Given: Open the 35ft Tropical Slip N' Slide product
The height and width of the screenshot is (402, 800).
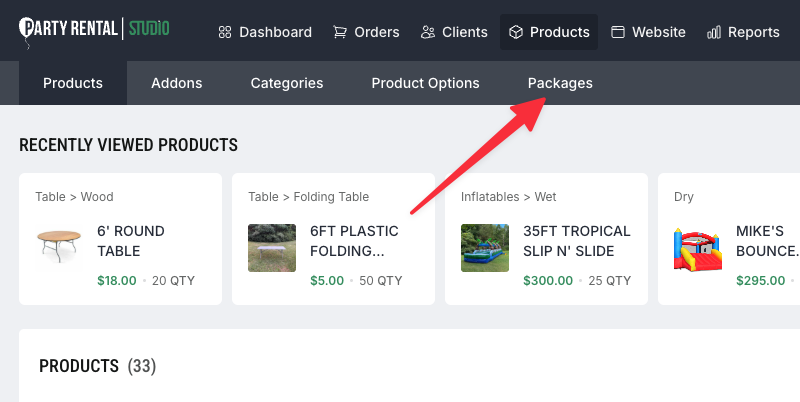Looking at the screenshot, I should [x=575, y=240].
